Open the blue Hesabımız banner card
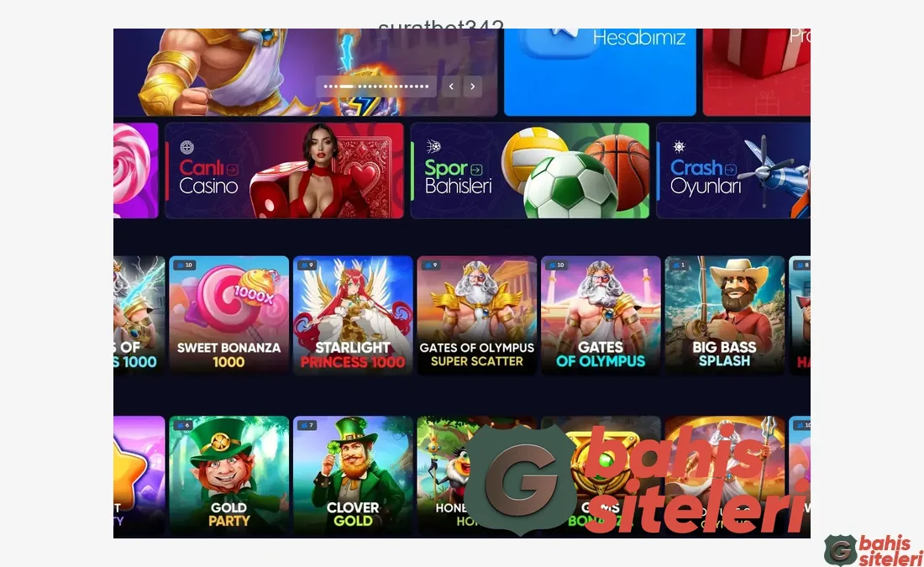Image resolution: width=924 pixels, height=567 pixels. coord(600,72)
